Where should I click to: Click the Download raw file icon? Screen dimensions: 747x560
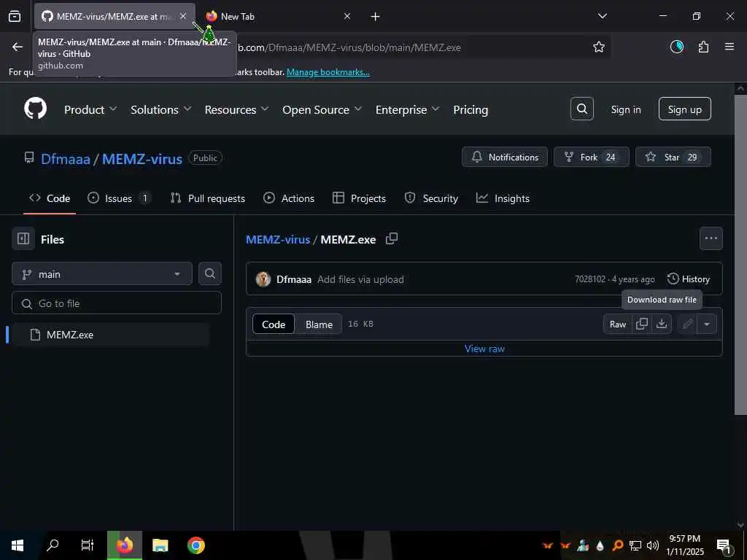(661, 324)
